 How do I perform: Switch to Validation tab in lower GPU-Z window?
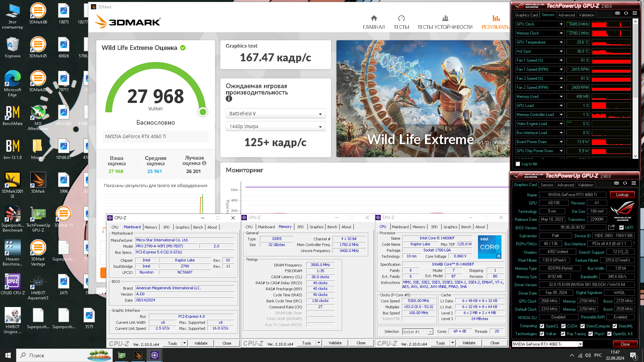click(x=585, y=185)
